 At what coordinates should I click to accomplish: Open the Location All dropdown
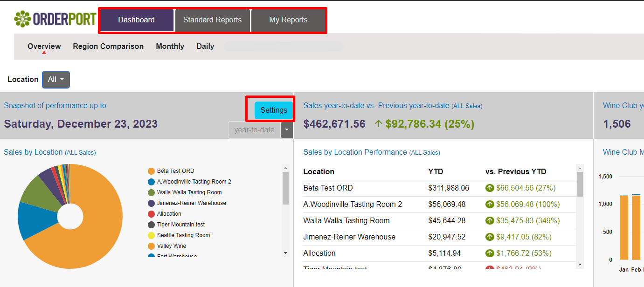pyautogui.click(x=56, y=80)
